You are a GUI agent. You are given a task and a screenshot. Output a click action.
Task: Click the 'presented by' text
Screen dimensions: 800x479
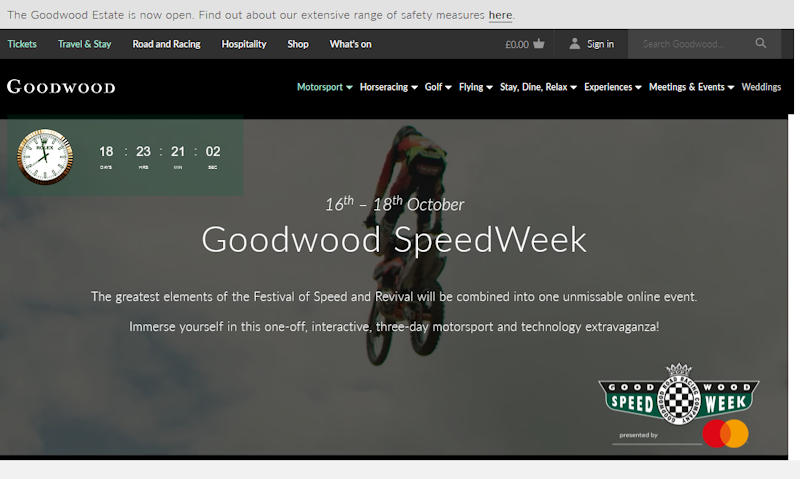coord(638,435)
